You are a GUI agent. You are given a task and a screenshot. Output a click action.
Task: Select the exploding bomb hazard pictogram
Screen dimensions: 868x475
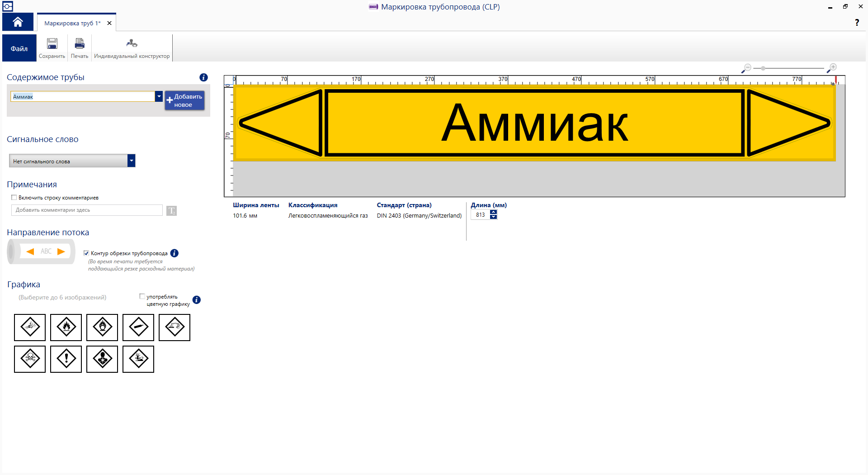30,328
